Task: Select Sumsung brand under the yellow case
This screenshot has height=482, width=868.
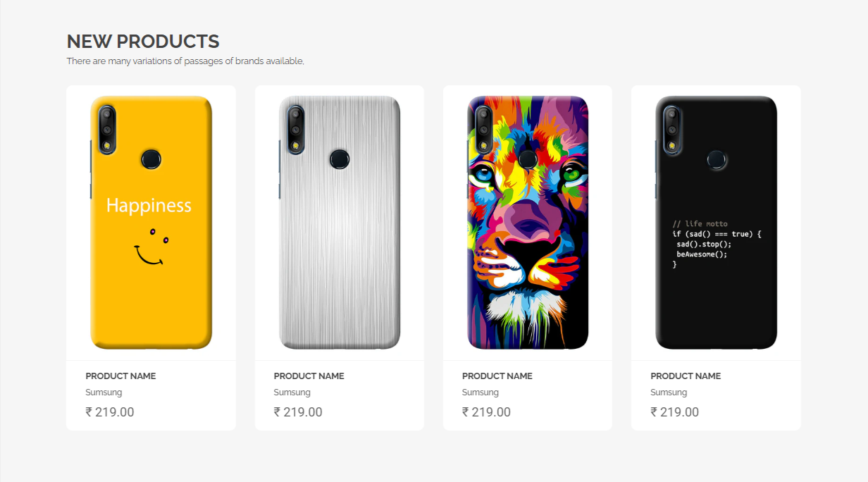Action: point(104,393)
